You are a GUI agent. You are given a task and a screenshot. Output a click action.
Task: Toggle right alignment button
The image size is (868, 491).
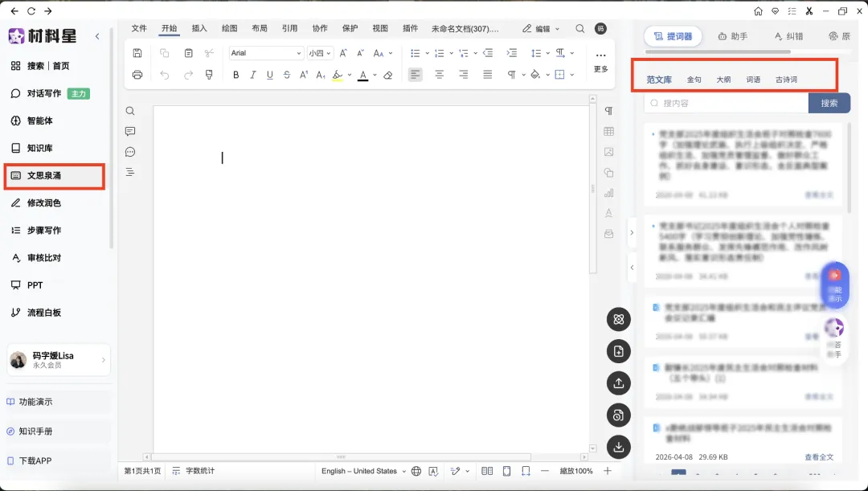click(464, 75)
